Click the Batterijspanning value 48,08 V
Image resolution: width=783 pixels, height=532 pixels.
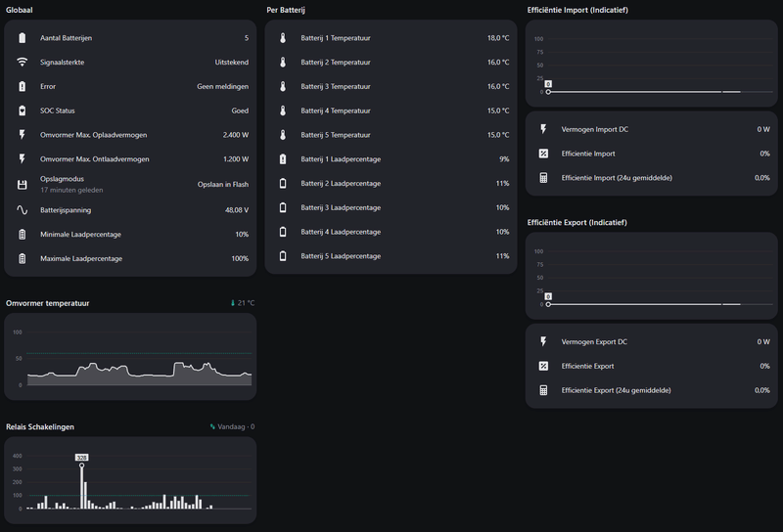click(x=237, y=210)
